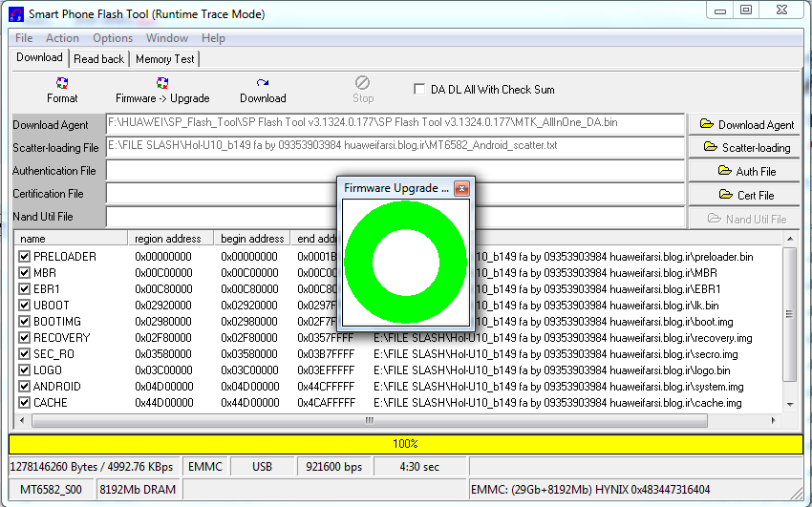Uncheck the EBR1 partition
Viewport: 812px width, 507px height.
[x=24, y=288]
